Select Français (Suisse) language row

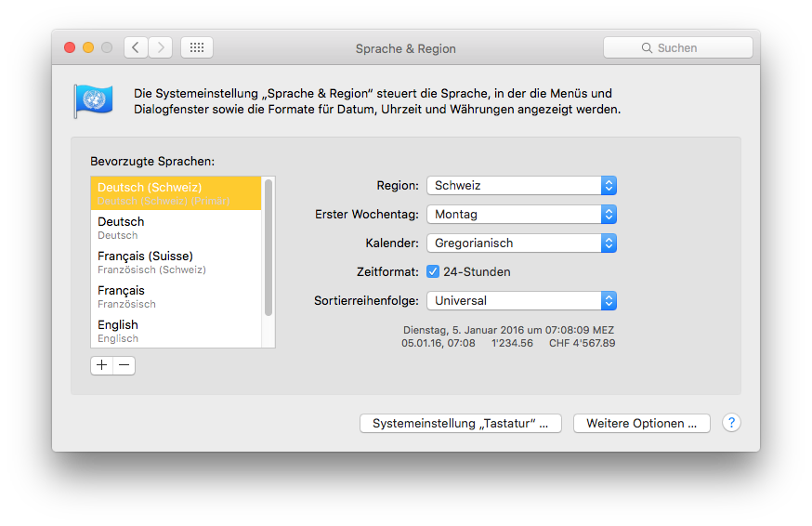point(177,262)
